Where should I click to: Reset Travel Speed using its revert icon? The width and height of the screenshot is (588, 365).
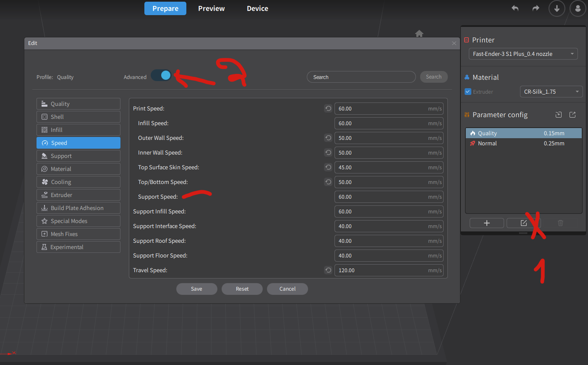(328, 270)
